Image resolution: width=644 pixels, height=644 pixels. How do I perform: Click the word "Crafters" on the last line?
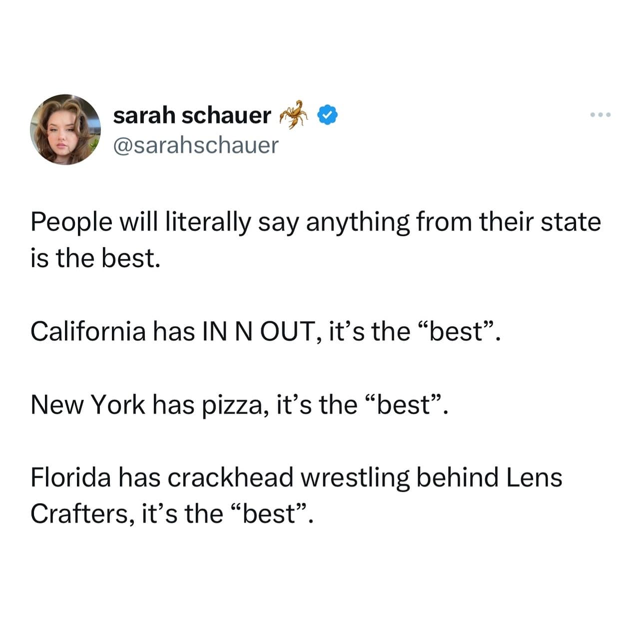coord(81,514)
